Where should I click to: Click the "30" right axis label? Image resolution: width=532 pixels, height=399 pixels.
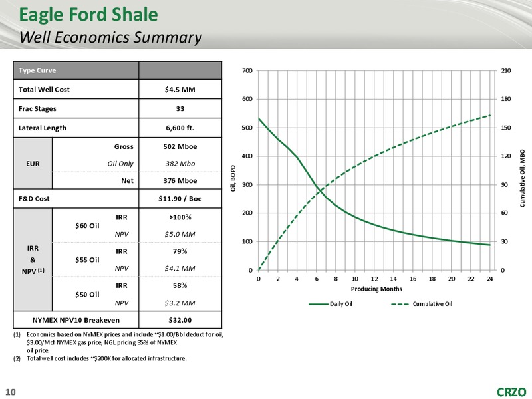coord(504,242)
